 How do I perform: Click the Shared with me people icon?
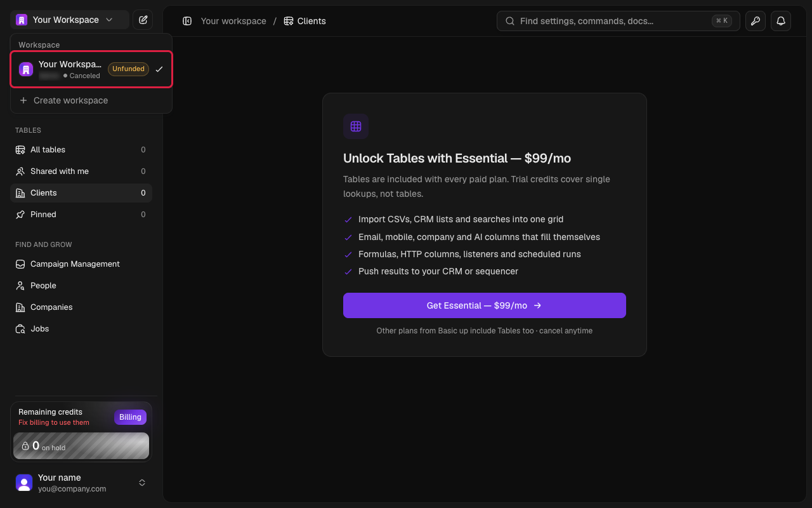point(20,171)
